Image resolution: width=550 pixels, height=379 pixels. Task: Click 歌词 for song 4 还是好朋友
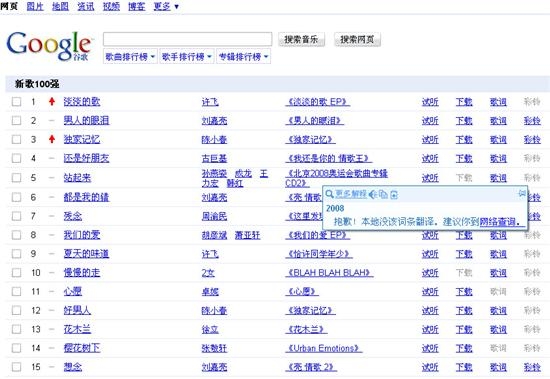498,158
